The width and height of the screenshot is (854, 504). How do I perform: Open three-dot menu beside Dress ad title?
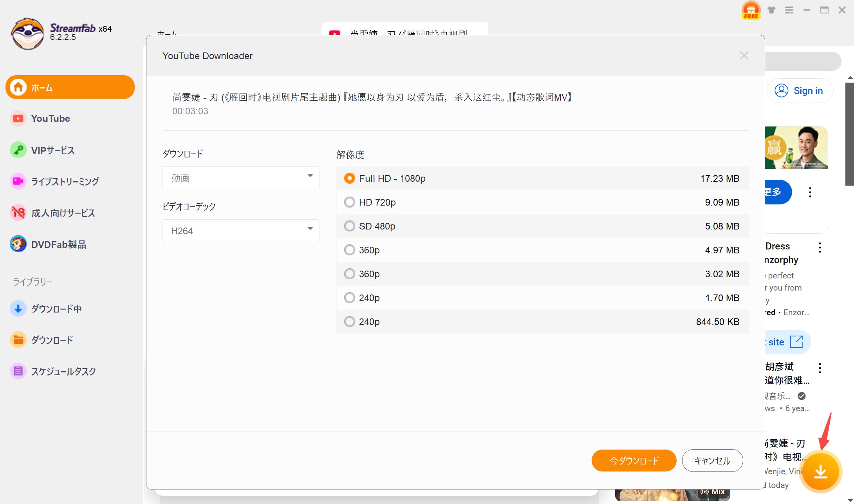[820, 247]
